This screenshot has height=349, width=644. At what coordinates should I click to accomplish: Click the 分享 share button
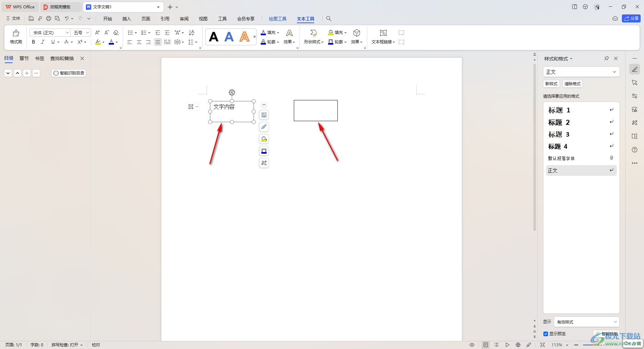pos(631,18)
